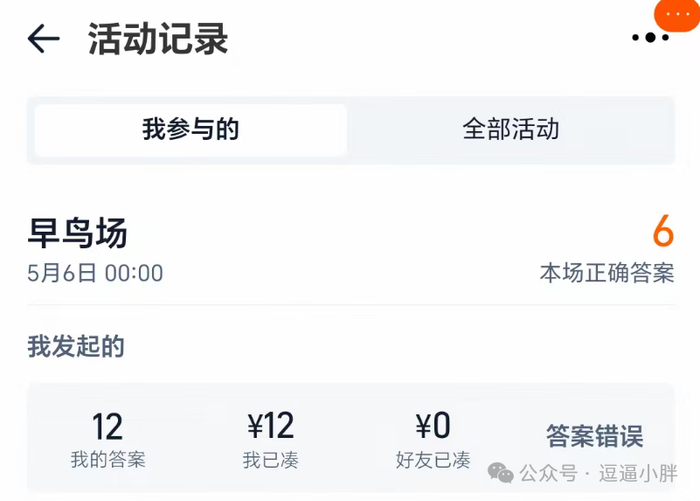This screenshot has width=700, height=501.
Task: Switch to the 全部活动 tab
Action: (510, 130)
